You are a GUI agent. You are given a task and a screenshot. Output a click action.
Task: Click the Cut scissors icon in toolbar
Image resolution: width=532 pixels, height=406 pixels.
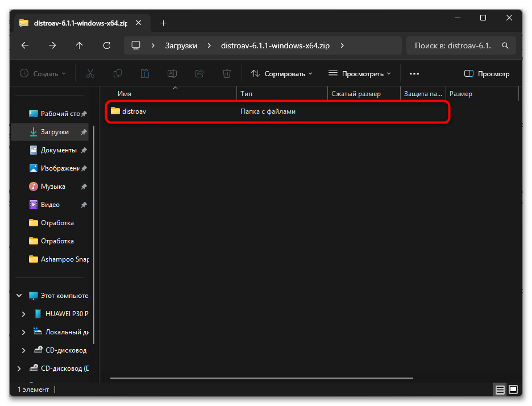point(90,73)
